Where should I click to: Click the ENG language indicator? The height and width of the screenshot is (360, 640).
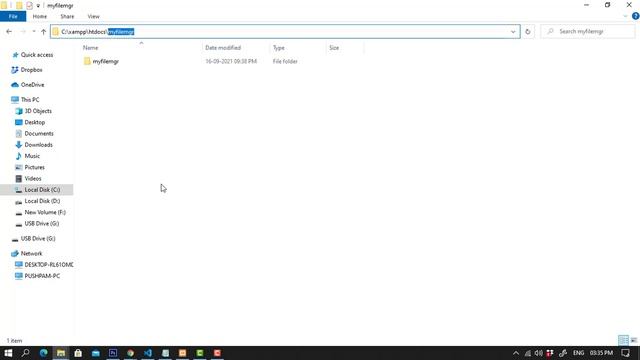578,353
